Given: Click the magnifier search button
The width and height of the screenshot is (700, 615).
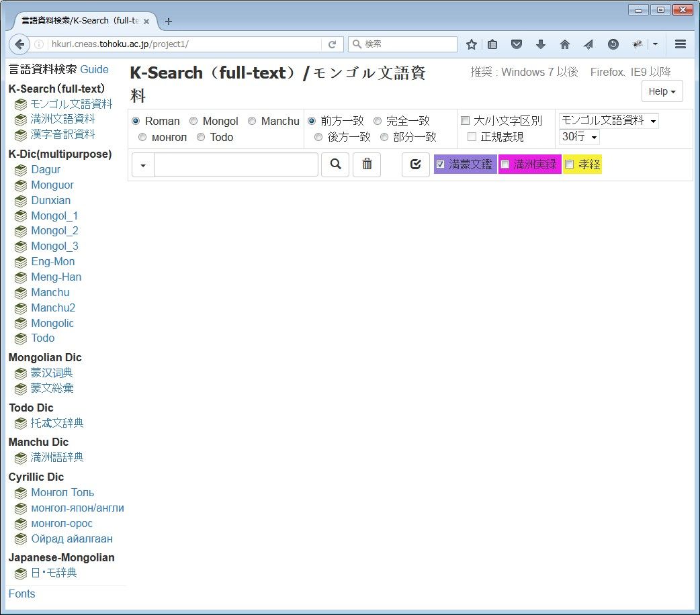Looking at the screenshot, I should [335, 164].
